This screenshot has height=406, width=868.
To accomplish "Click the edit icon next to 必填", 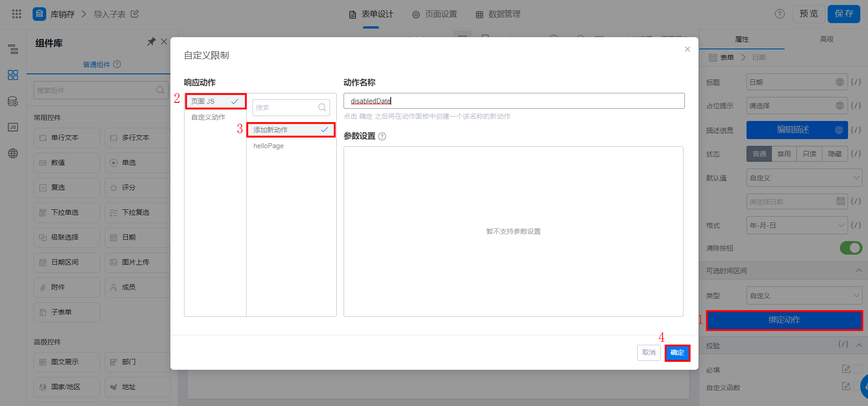I will coord(846,369).
